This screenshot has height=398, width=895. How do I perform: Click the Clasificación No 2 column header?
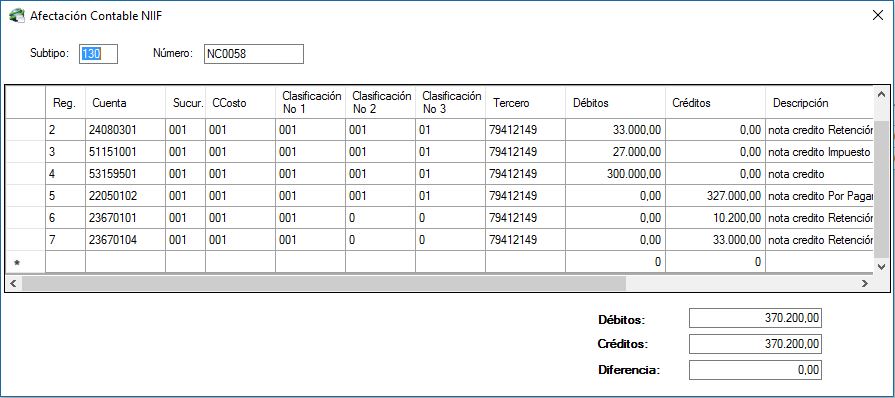tap(380, 103)
